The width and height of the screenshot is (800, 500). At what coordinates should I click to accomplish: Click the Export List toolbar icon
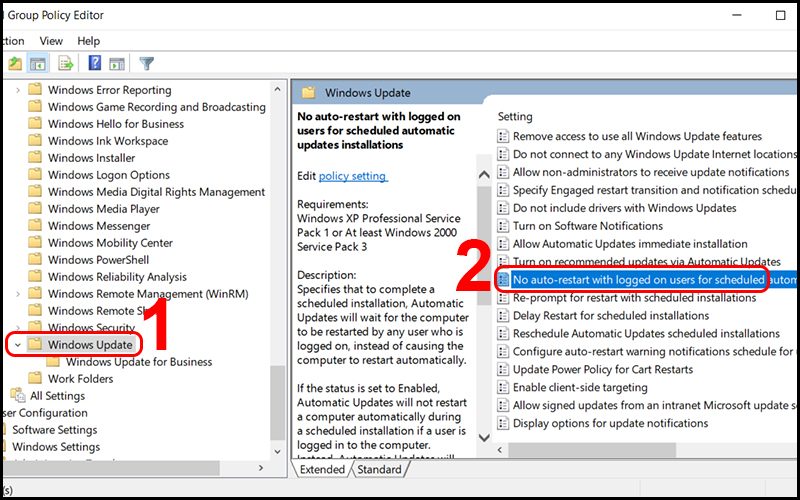(66, 64)
